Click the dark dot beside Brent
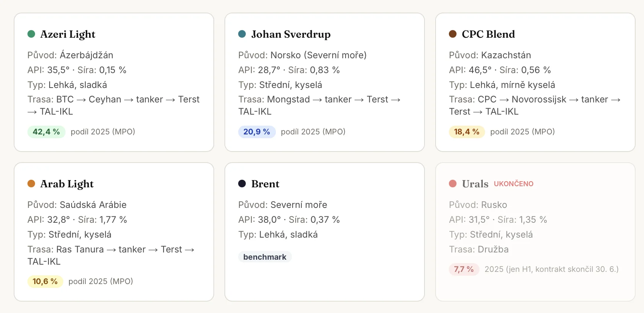The width and height of the screenshot is (644, 313). tap(242, 184)
